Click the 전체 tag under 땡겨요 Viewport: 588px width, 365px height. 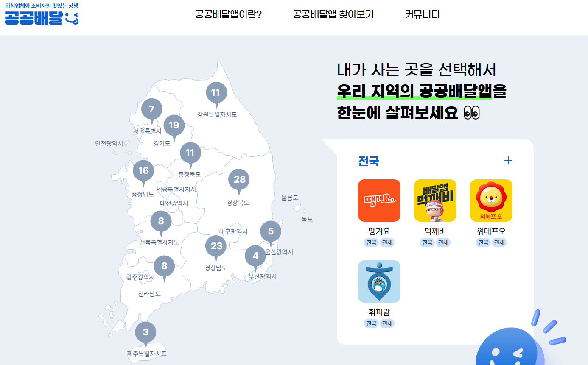[x=387, y=242]
